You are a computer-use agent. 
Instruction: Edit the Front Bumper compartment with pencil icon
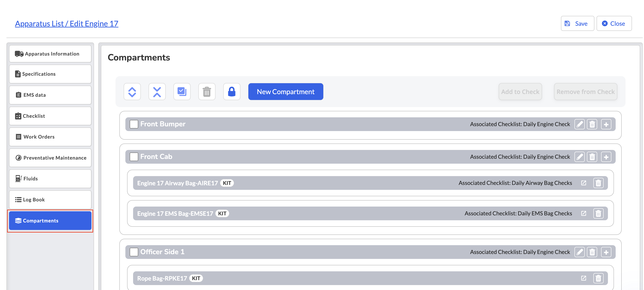(579, 124)
